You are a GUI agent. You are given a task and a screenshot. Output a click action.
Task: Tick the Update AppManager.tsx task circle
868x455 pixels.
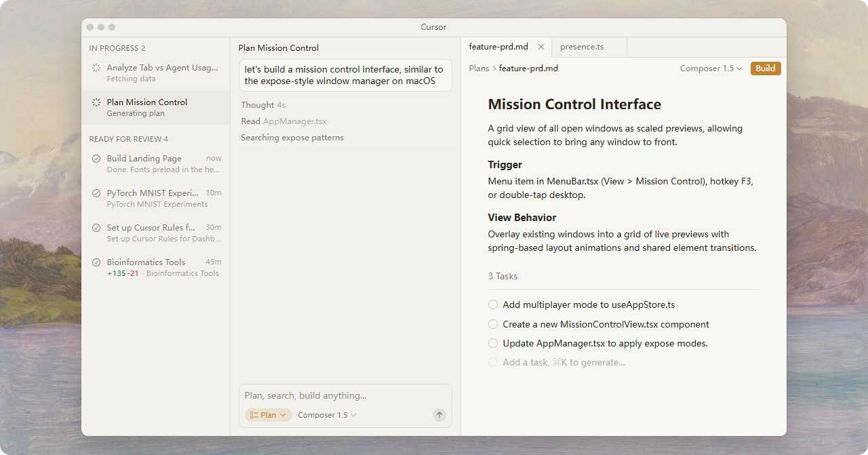[493, 344]
